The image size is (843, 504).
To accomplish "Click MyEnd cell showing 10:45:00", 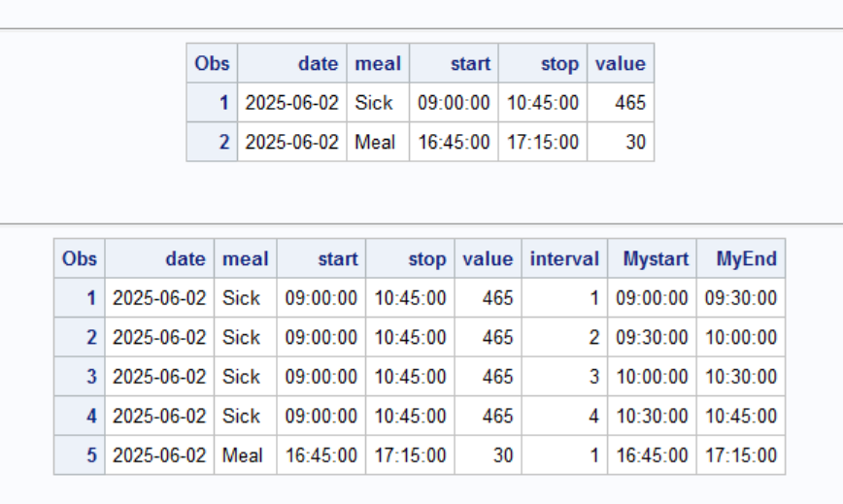I will (741, 416).
